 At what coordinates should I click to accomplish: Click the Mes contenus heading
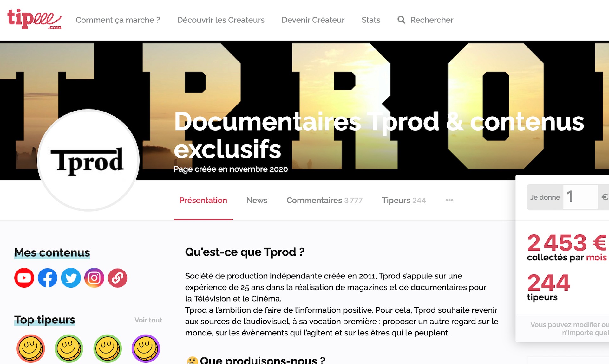[52, 252]
